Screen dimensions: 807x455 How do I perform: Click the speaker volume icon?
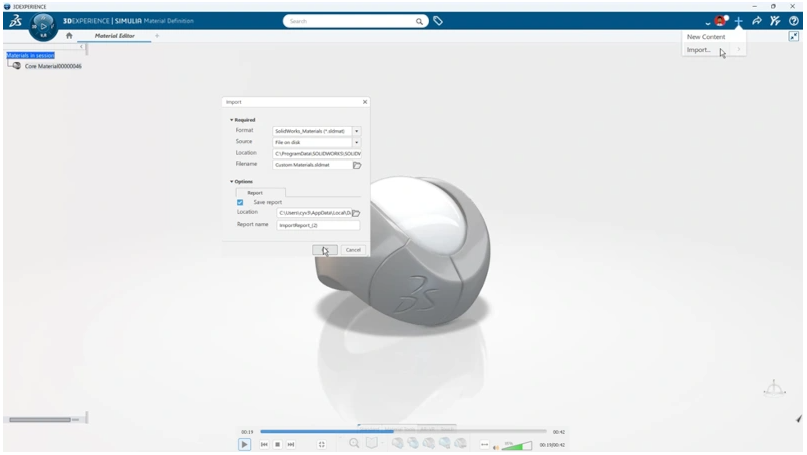tap(496, 447)
